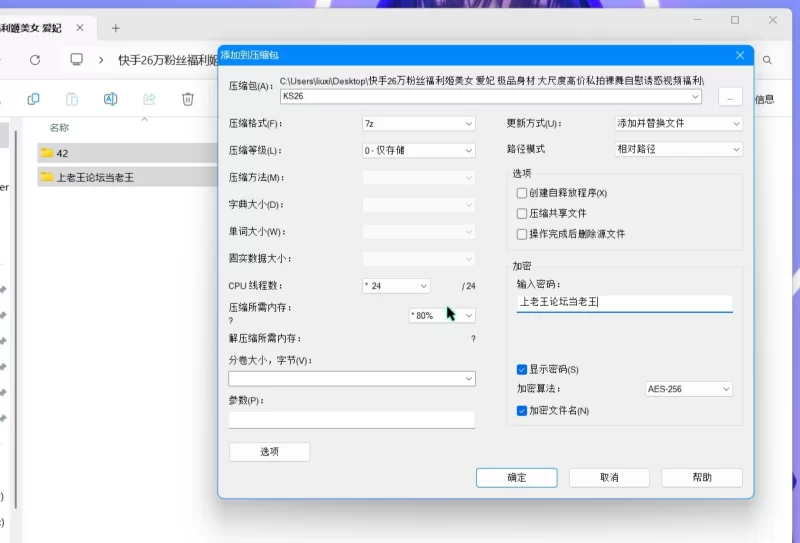Click the Paste icon in Explorer toolbar
Screen dimensions: 800x543
click(72, 99)
